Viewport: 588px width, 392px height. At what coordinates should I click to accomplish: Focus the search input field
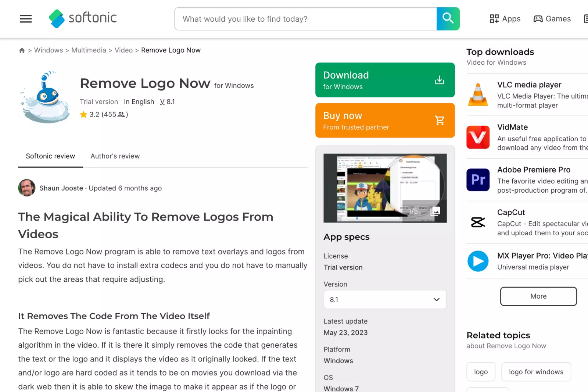[306, 19]
